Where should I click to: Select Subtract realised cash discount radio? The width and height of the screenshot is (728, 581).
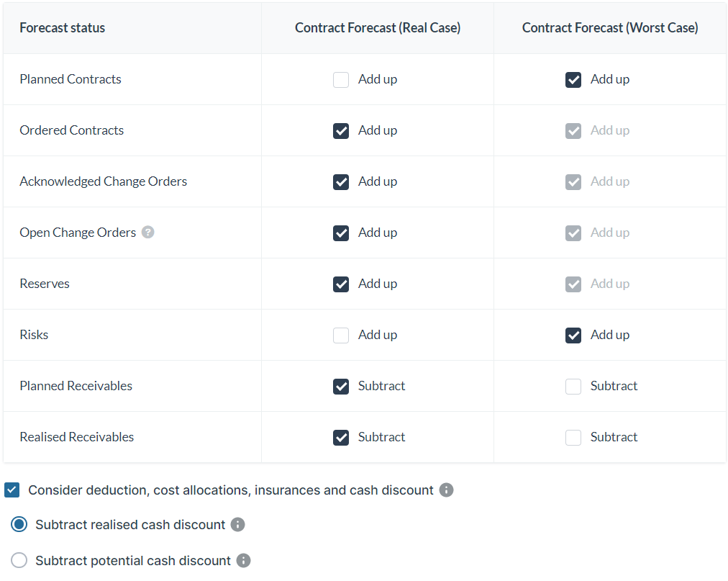point(19,524)
